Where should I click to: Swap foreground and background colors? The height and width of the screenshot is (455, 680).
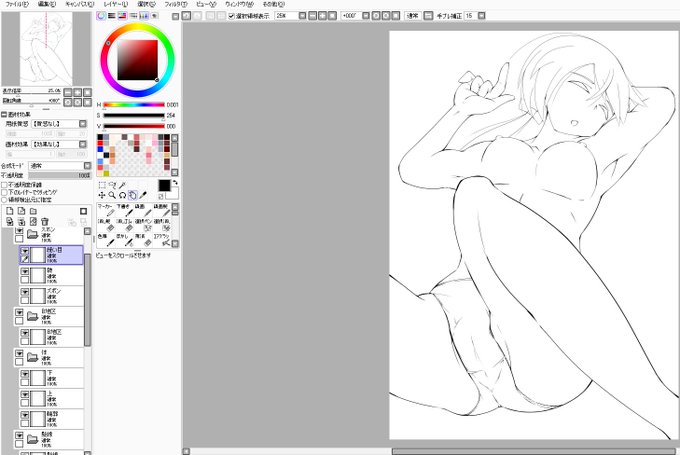tap(175, 183)
